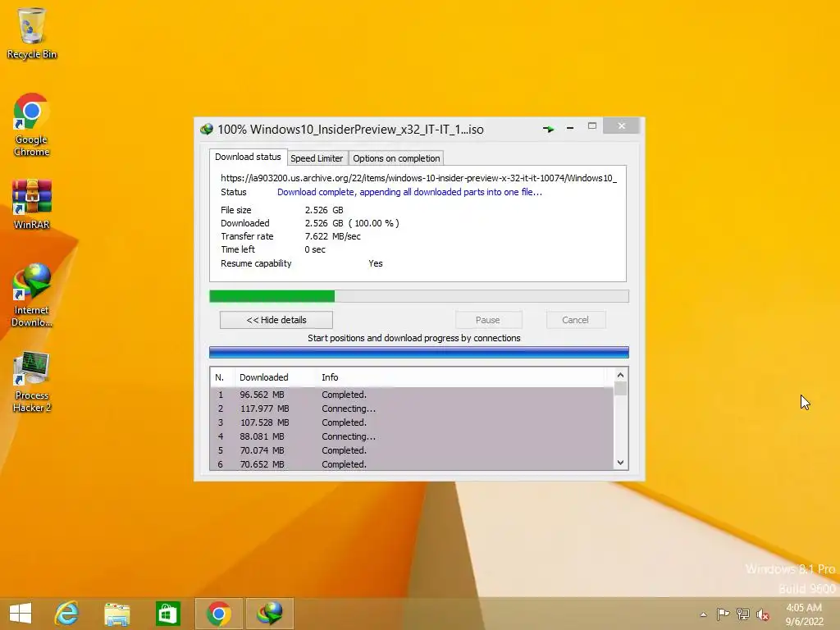Click the IDM icon in download window title bar
The image size is (840, 630).
(206, 129)
